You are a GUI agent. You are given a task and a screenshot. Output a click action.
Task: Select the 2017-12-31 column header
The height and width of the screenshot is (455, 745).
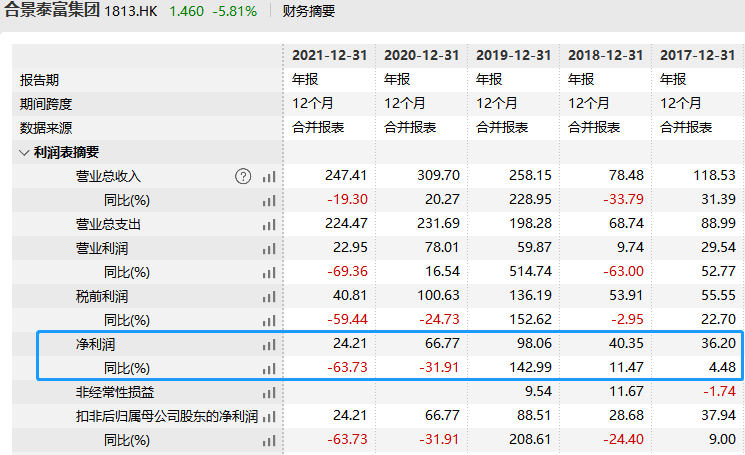coord(697,56)
